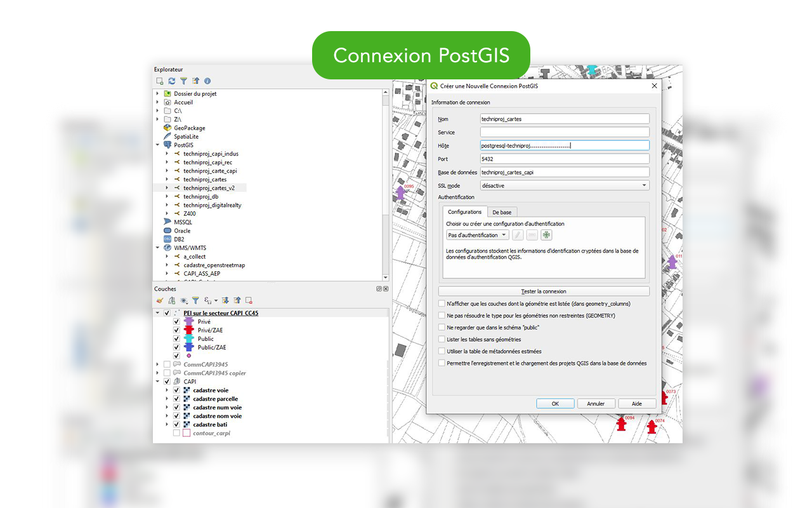Toggle visibility of PEI sur le secteur CAPI_CC45
This screenshot has width=812, height=508.
pos(167,313)
